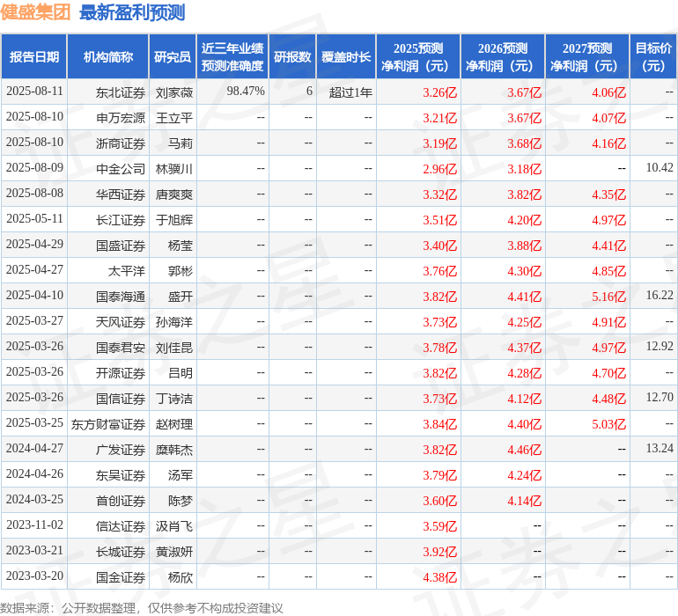
Task: Select 4.38亿 forecast from 国金证券
Action: point(439,577)
